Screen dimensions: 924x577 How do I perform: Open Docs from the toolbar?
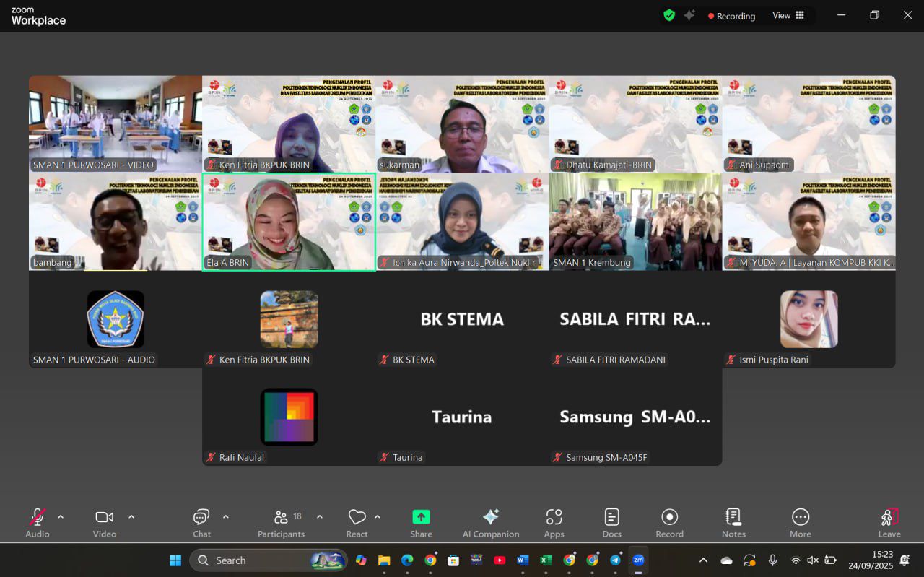(x=611, y=516)
